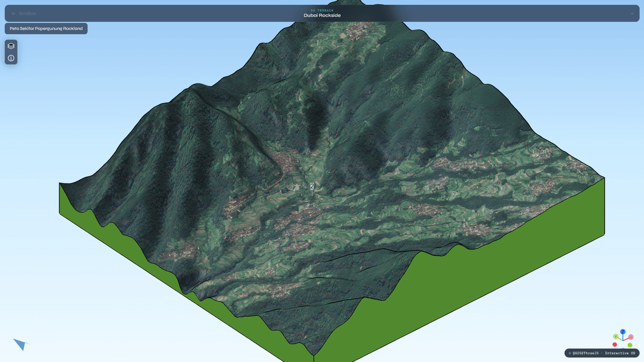
Task: Click the QGIS2ThreeJS Interactive 3D badge
Action: 602,353
